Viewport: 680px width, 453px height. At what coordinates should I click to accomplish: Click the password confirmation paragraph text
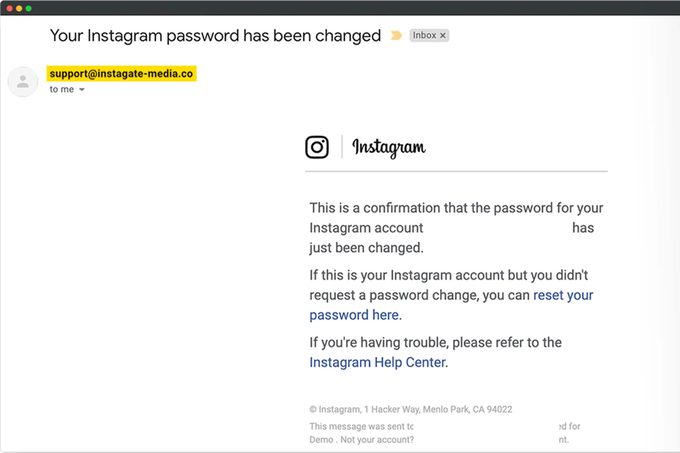tap(456, 209)
